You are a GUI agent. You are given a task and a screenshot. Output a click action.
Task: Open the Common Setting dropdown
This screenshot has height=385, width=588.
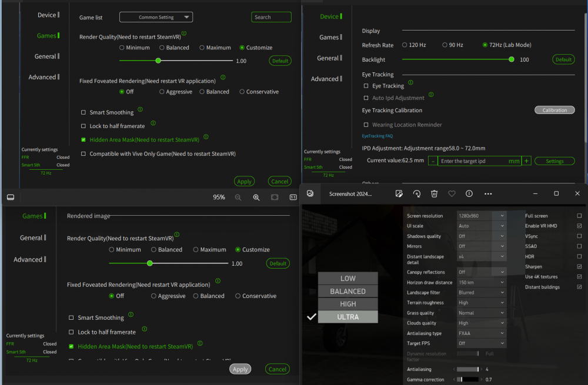(156, 17)
